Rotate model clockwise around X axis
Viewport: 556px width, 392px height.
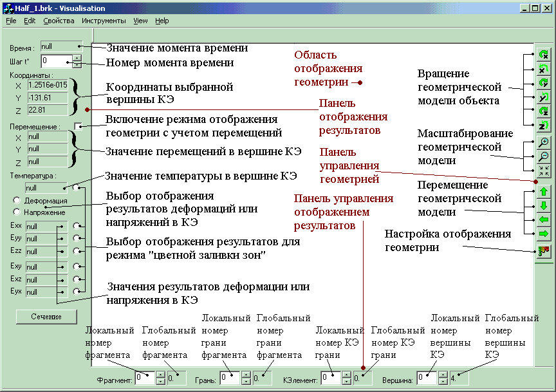[x=543, y=55]
